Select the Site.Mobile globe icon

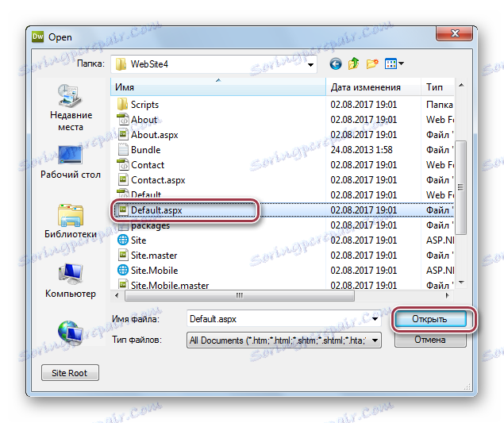(x=123, y=271)
